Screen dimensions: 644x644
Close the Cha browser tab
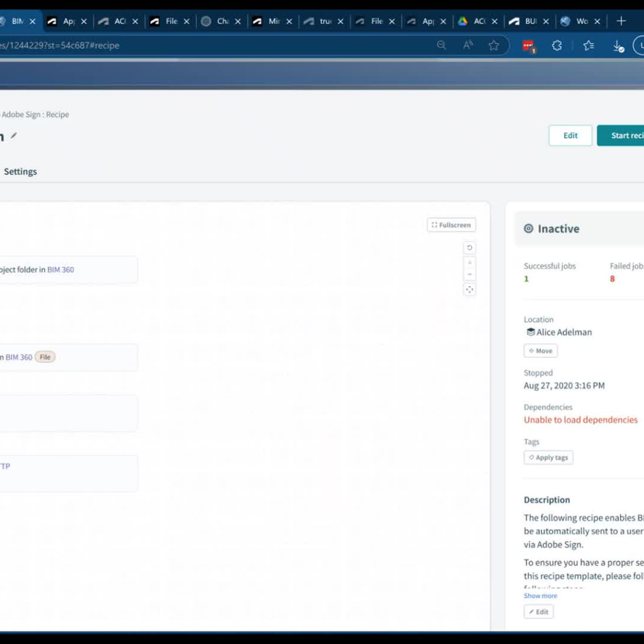[238, 21]
